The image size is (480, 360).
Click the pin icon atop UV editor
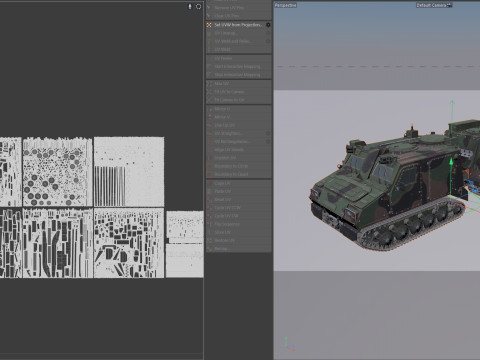(190, 6)
